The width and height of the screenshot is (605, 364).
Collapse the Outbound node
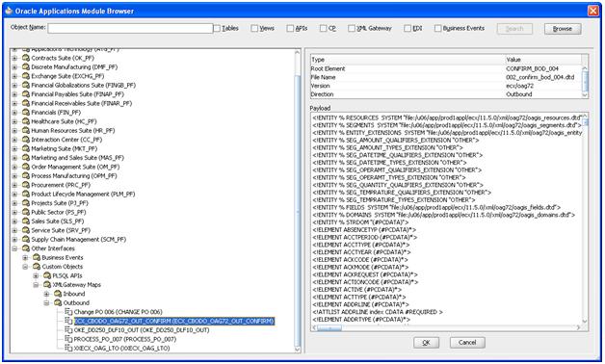point(47,302)
